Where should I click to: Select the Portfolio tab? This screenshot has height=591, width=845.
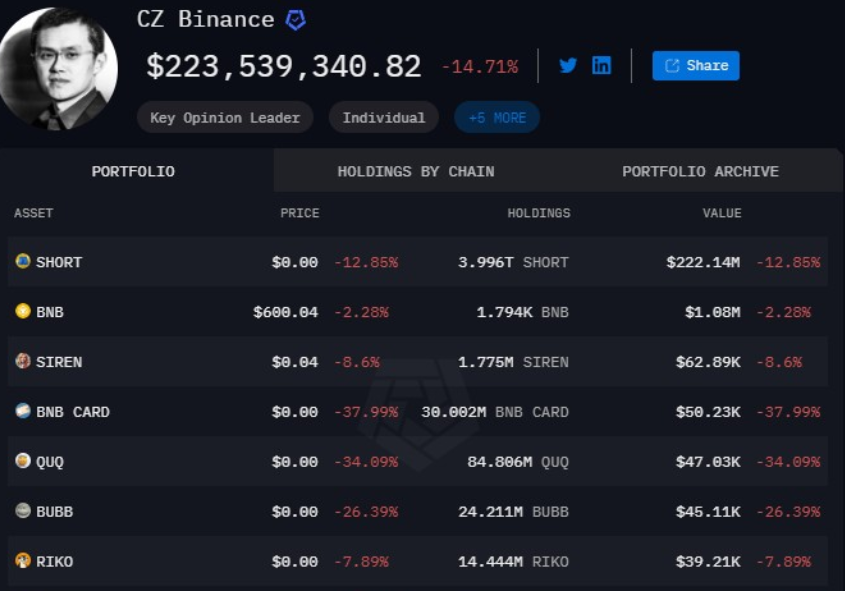[x=133, y=171]
